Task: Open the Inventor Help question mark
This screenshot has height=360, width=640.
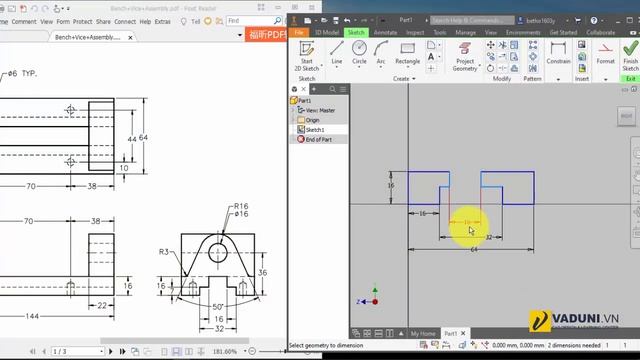Action: [x=594, y=20]
